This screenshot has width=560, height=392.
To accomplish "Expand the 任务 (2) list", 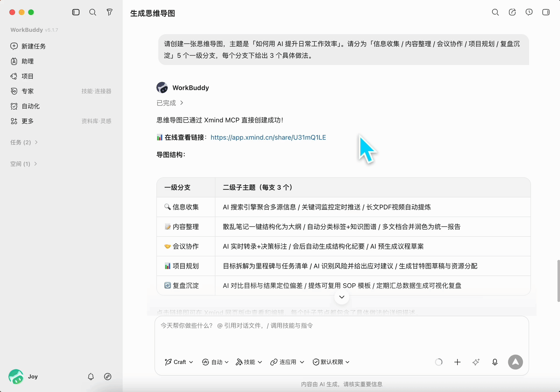I will [x=24, y=142].
